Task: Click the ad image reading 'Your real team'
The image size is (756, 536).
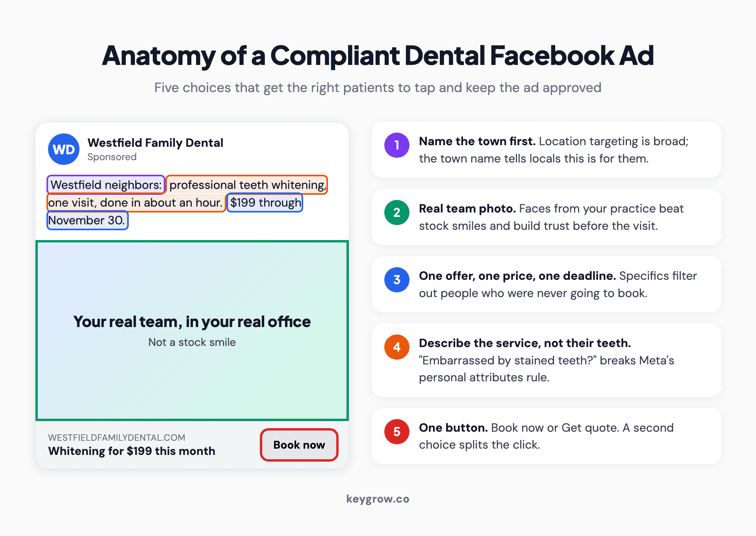Action: [192, 331]
